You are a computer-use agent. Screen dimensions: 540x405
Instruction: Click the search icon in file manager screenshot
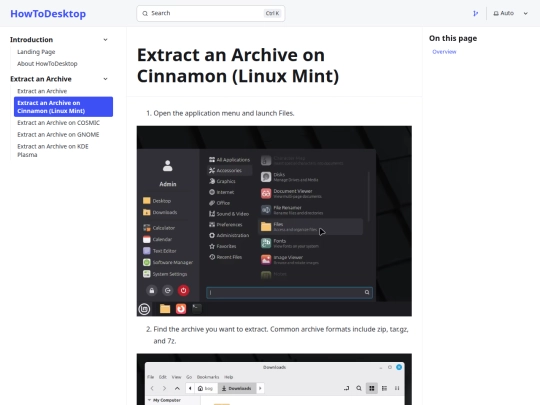359,388
